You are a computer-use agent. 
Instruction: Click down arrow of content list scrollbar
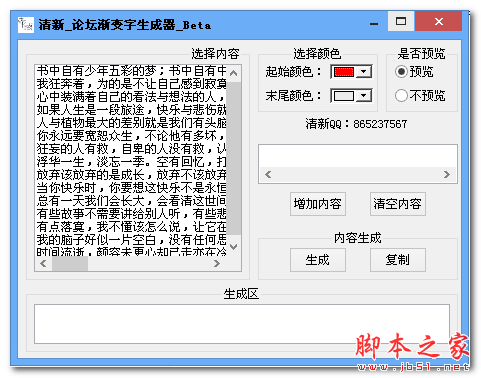pos(234,247)
